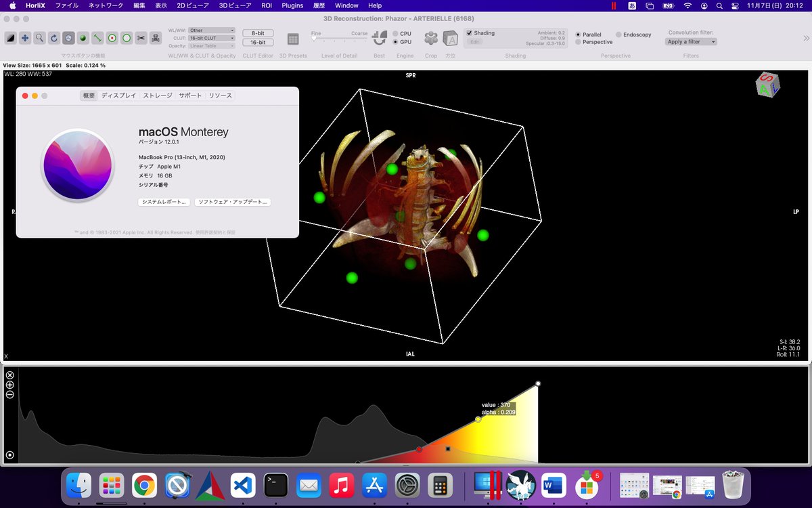
Task: Select Parallel projection radio button
Action: click(x=578, y=34)
